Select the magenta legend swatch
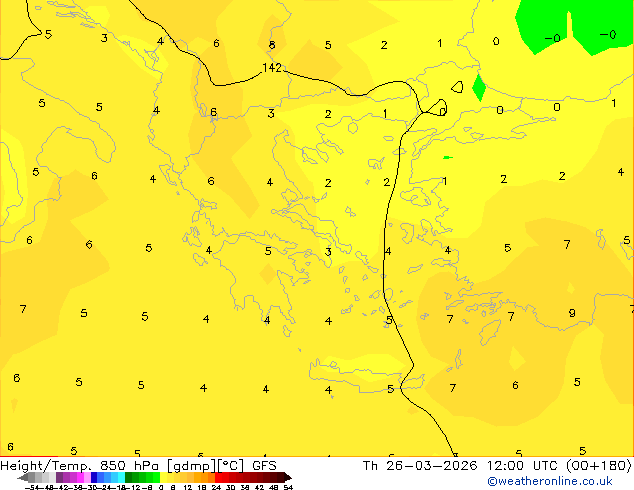Image resolution: width=634 pixels, height=490 pixels. (80, 477)
